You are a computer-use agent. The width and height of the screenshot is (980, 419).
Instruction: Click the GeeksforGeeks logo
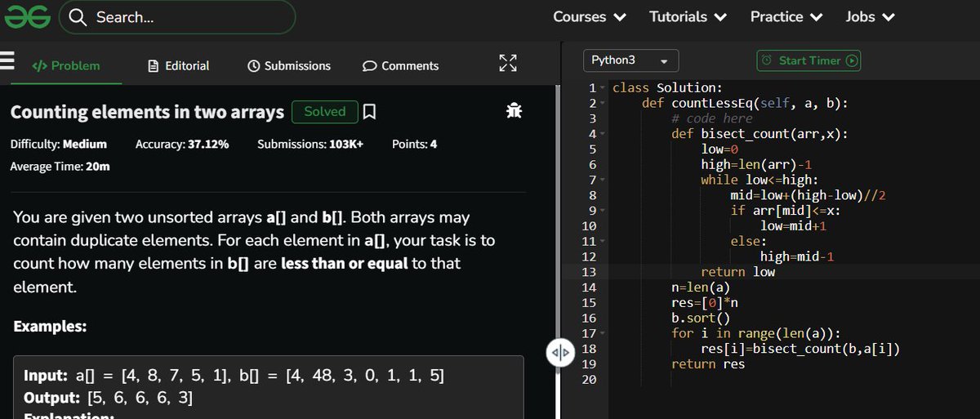pyautogui.click(x=27, y=16)
